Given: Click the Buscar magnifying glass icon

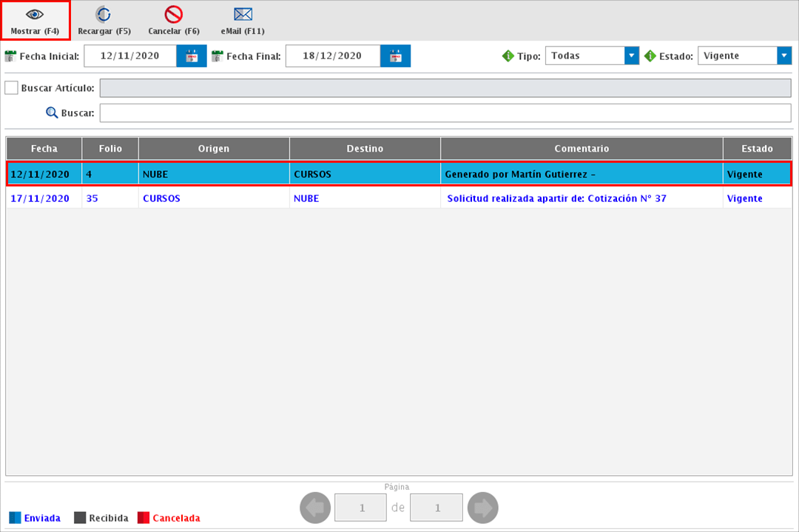Looking at the screenshot, I should point(52,113).
